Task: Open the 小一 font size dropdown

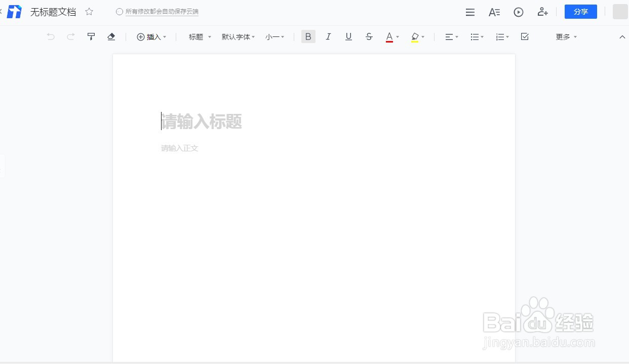Action: pyautogui.click(x=275, y=37)
